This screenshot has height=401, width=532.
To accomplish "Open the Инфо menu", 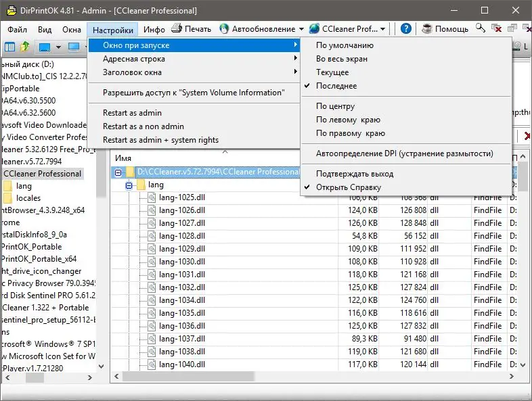I will 154,30.
